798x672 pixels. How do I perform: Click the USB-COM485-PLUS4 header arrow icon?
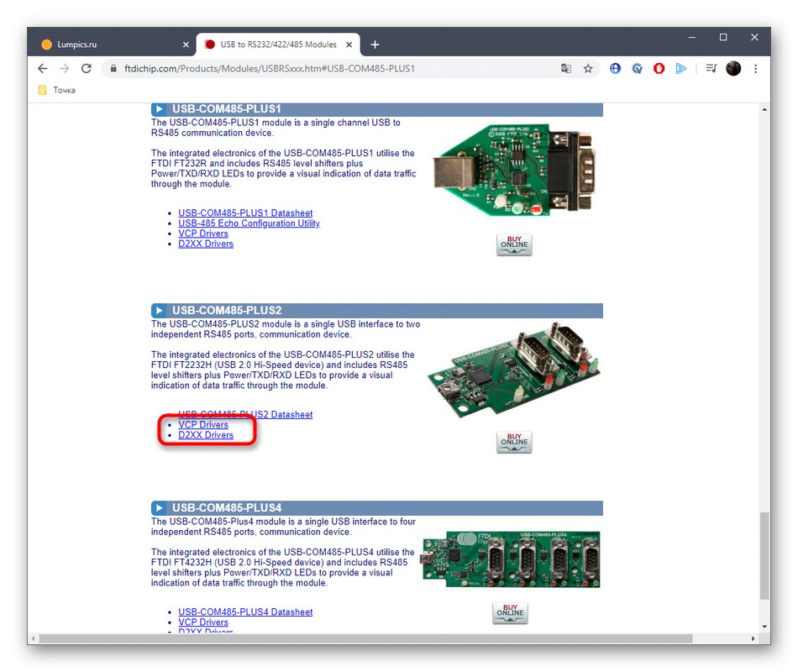tap(159, 508)
